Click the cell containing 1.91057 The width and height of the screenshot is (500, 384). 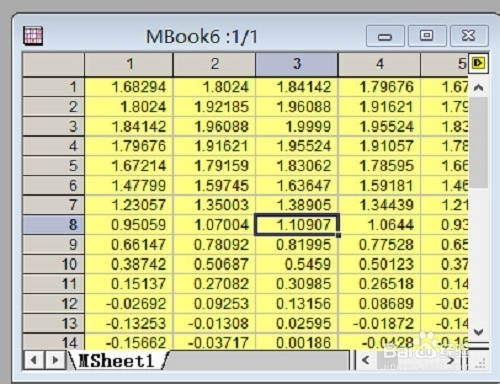pos(379,146)
